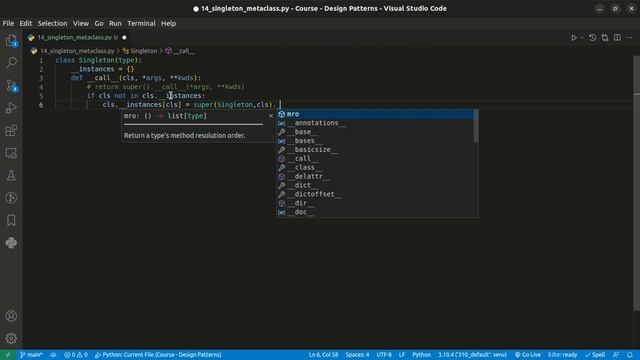Select the __dict__ suggestion
The image size is (640, 360).
click(x=376, y=185)
